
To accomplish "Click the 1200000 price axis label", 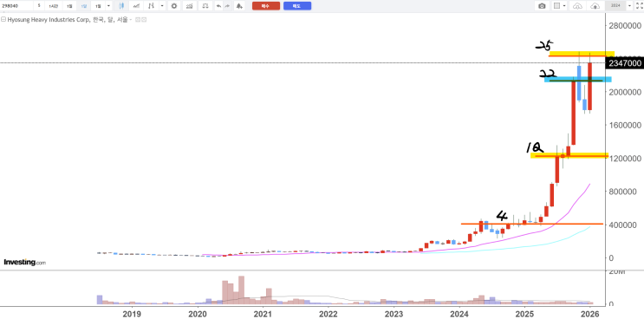I will 625,159.
